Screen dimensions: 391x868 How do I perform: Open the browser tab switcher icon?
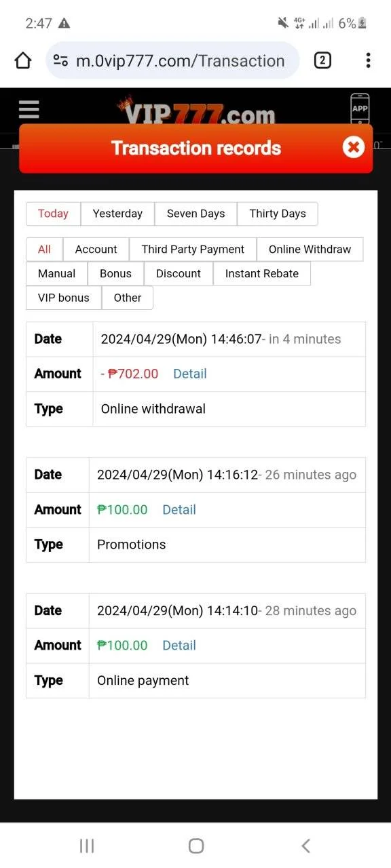tap(322, 61)
